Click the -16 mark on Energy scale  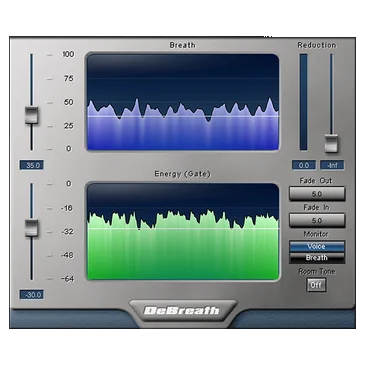pyautogui.click(x=67, y=208)
